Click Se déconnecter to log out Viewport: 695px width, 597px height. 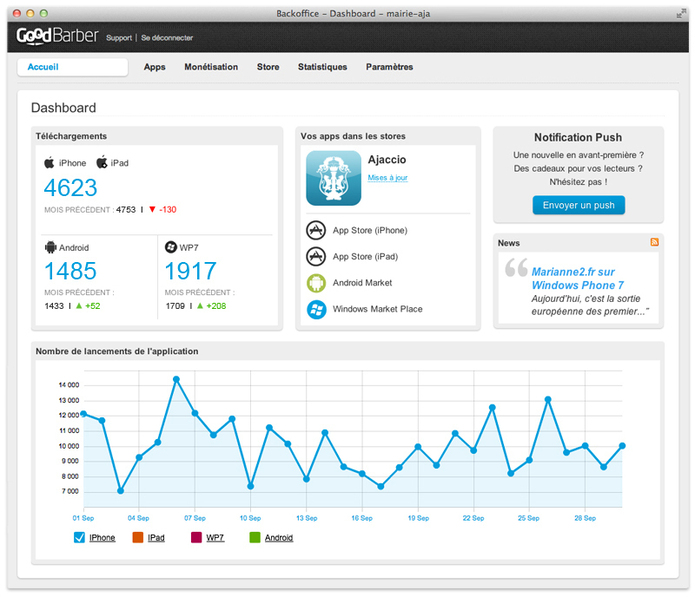pyautogui.click(x=167, y=38)
